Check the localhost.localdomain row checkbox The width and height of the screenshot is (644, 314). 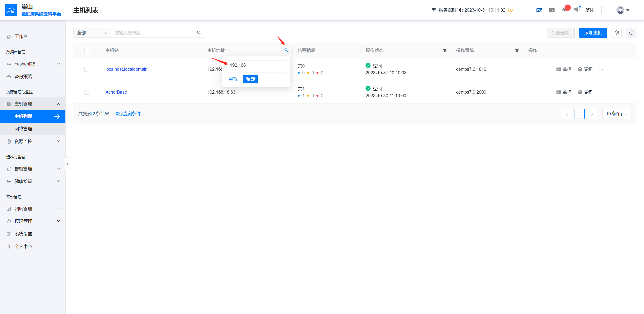tap(87, 69)
